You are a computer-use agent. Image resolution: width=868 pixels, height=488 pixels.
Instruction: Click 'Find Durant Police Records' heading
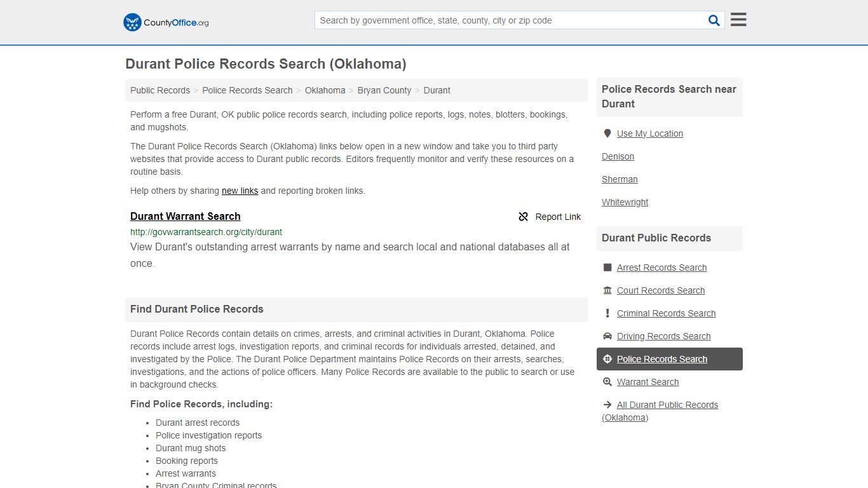[x=196, y=309]
